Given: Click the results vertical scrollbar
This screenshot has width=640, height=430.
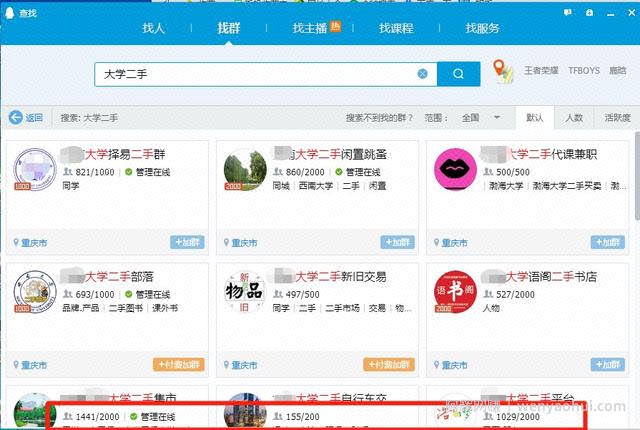Looking at the screenshot, I should tap(637, 175).
